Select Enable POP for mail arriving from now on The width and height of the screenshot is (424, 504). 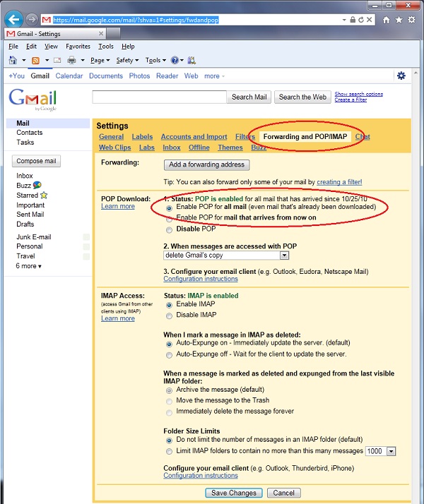click(x=169, y=220)
